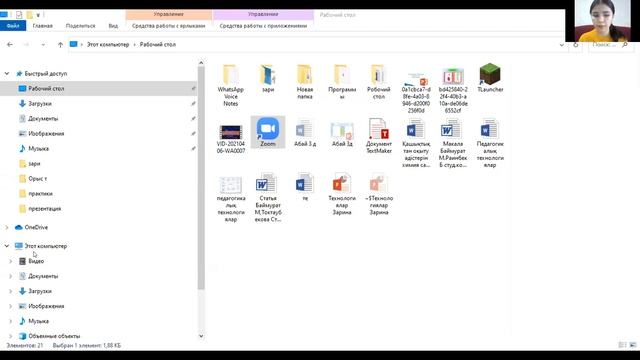Open recent locations dropdown arrow
The image size is (640, 360).
point(43,44)
